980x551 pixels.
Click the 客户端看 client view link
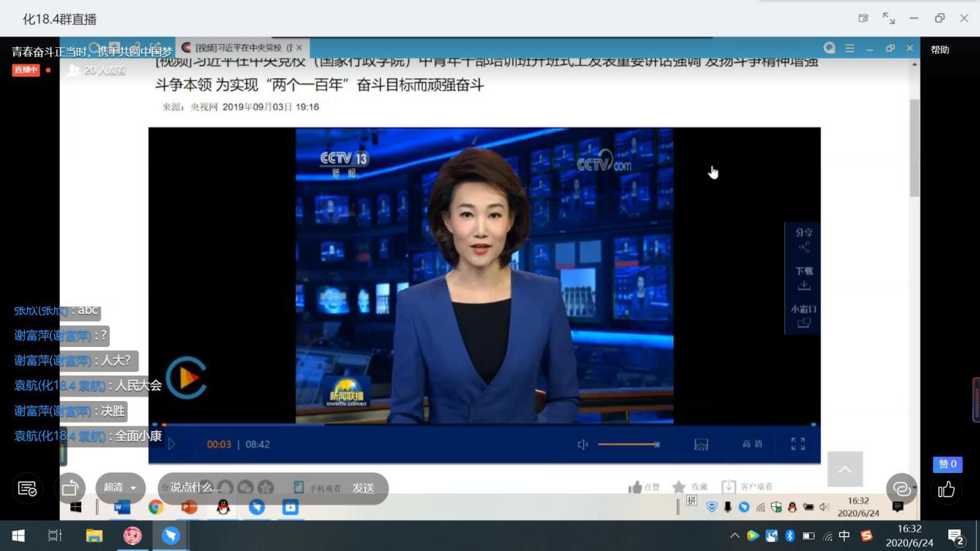click(x=746, y=487)
